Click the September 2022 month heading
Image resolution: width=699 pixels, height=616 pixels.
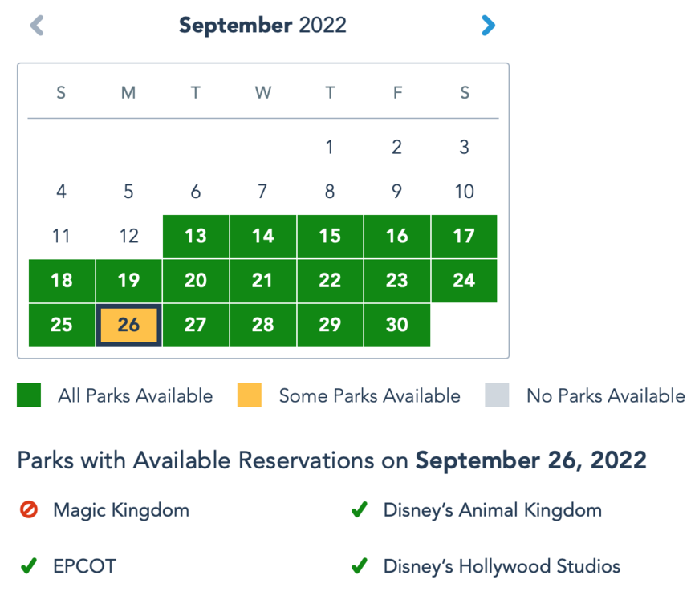pyautogui.click(x=262, y=26)
